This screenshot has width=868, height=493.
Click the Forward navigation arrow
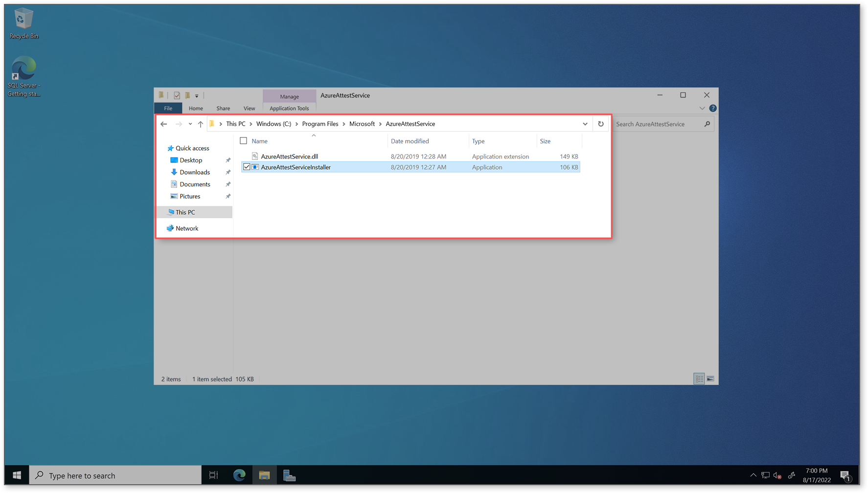(179, 124)
